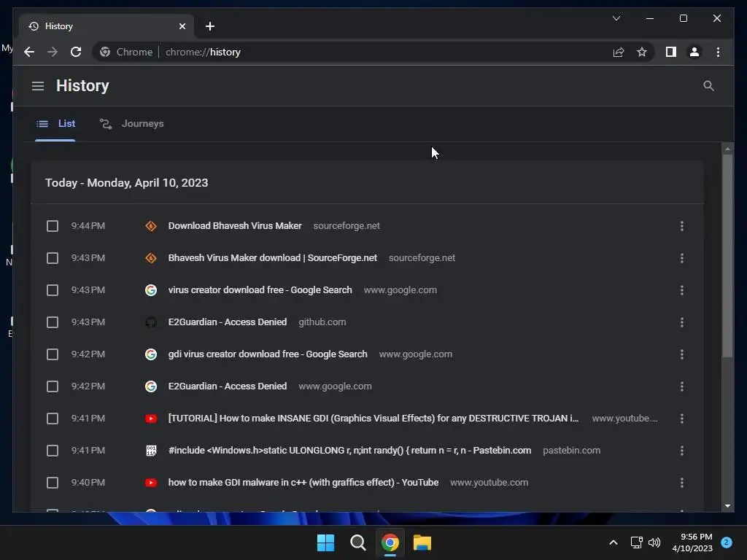
Task: Open the side panel icon
Action: pyautogui.click(x=671, y=52)
